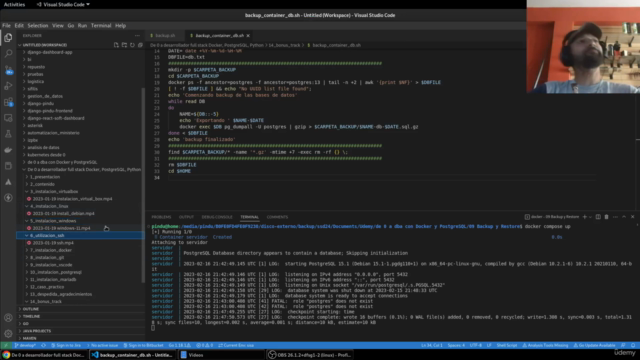Click the feedback icon in status bar
The width and height of the screenshot is (640, 360).
pos(623,345)
